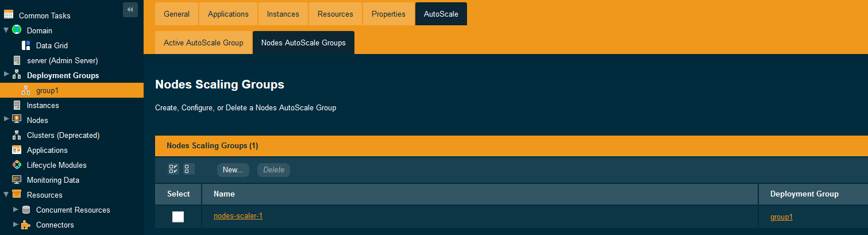Collapse the Domain tree node
Screen dimensions: 868x235
click(x=6, y=30)
